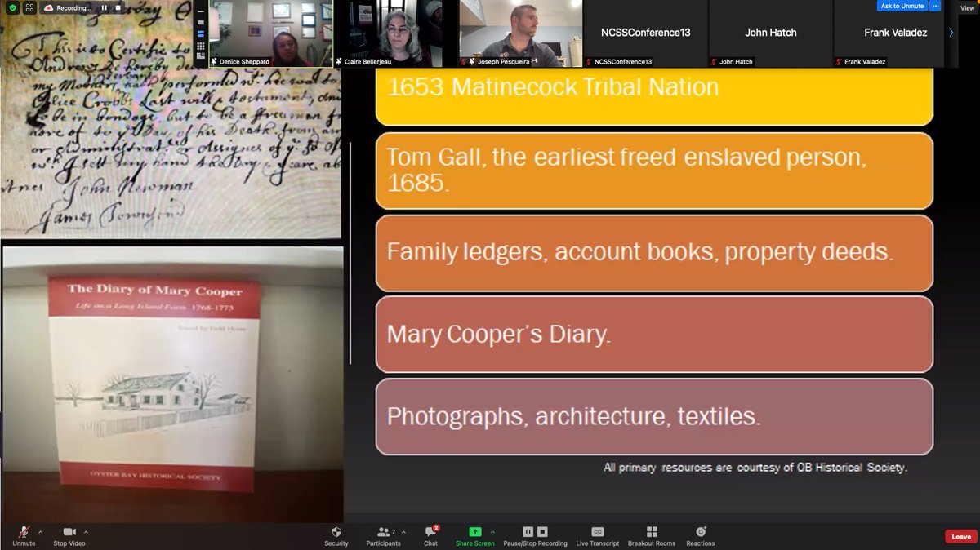Click Ask to Unmute on Frank Valadez

pos(902,6)
